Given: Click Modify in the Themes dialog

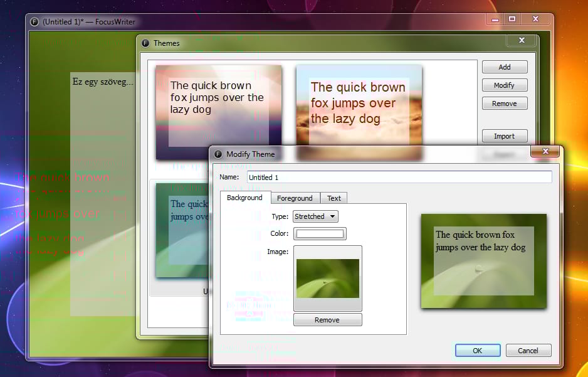Looking at the screenshot, I should point(505,85).
